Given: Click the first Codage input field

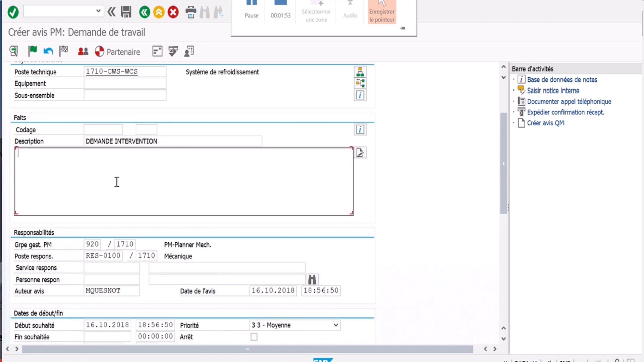Looking at the screenshot, I should pos(103,130).
